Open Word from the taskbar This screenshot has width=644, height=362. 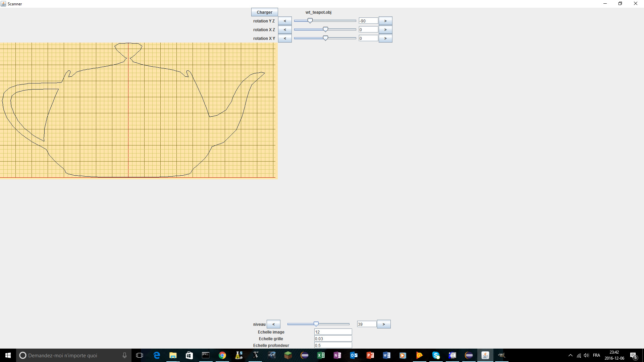click(x=387, y=355)
